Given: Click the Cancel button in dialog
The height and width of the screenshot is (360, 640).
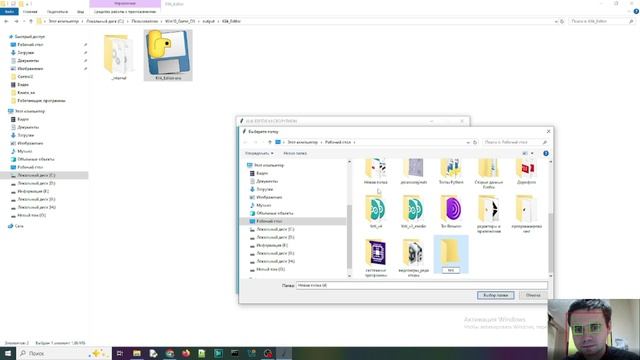Looking at the screenshot, I should coord(533,295).
